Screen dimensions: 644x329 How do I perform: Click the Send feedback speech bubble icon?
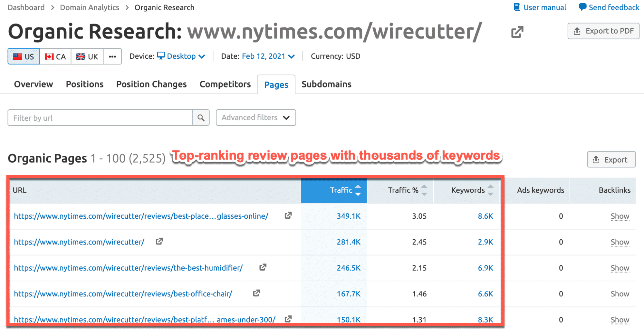coord(582,7)
